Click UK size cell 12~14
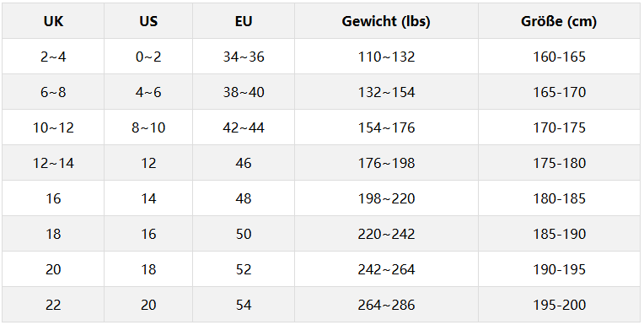The image size is (644, 325). [53, 162]
